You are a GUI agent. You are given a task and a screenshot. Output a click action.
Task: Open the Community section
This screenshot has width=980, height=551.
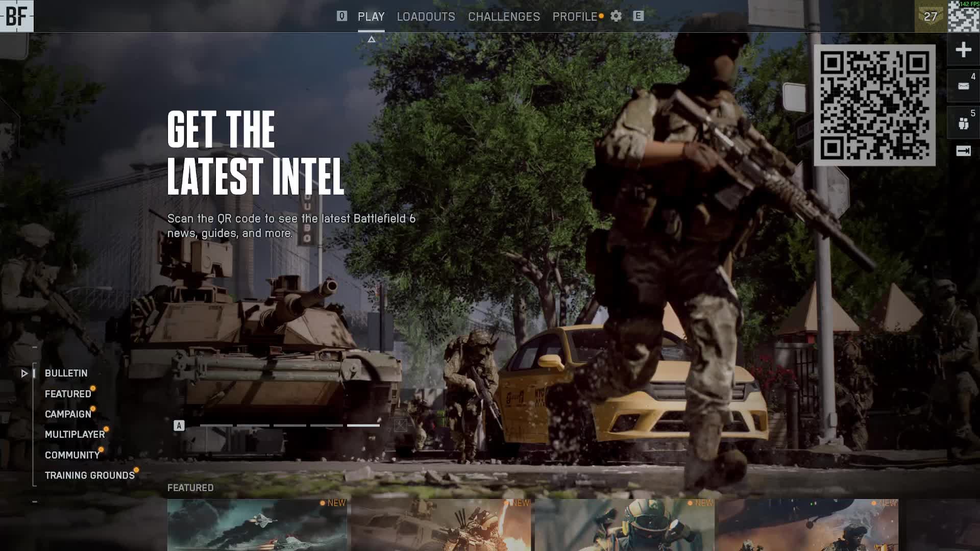coord(72,455)
